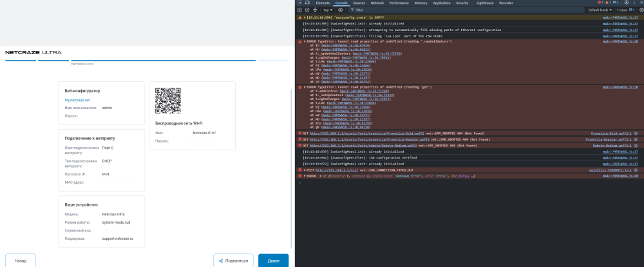Collapse the TypeError reading 'get' stack trace
Image resolution: width=644 pixels, height=267 pixels.
(305, 87)
